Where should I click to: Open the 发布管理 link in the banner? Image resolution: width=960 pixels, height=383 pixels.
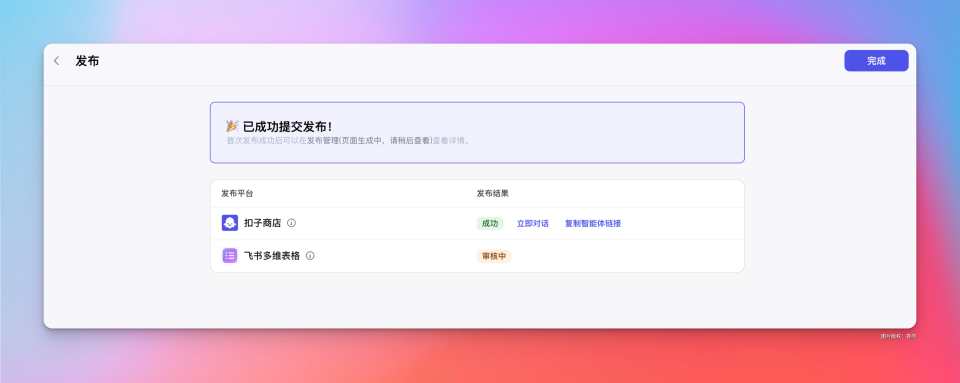click(x=323, y=140)
